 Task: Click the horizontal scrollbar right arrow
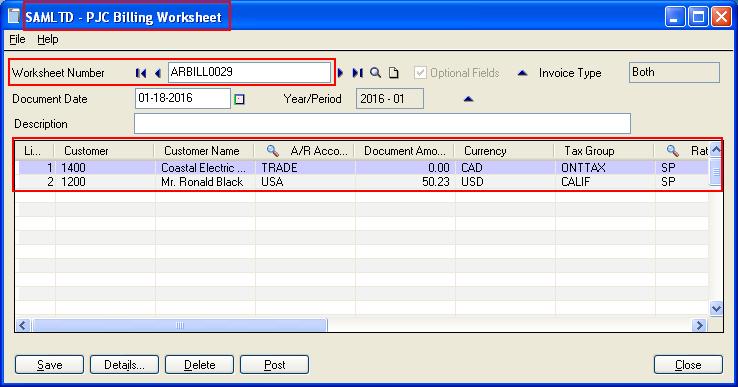699,325
